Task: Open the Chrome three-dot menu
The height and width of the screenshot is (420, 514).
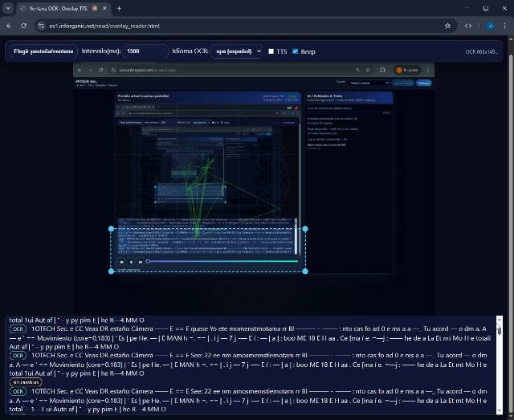Action: (x=504, y=26)
